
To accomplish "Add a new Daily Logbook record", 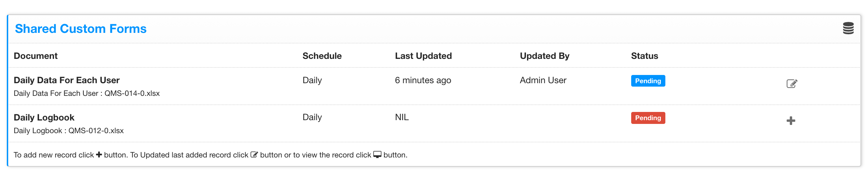I will (791, 121).
